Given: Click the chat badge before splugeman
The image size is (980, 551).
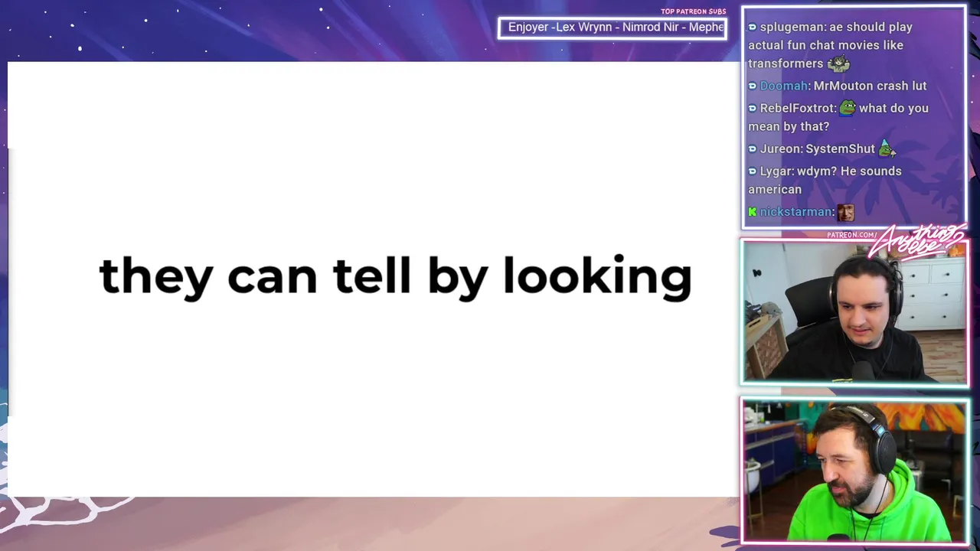Looking at the screenshot, I should [x=752, y=27].
